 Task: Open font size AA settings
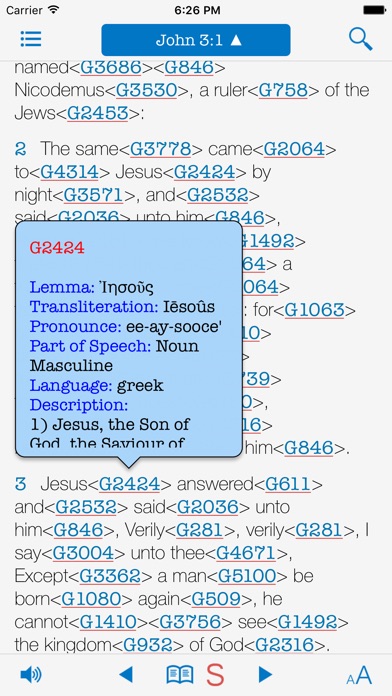359,675
